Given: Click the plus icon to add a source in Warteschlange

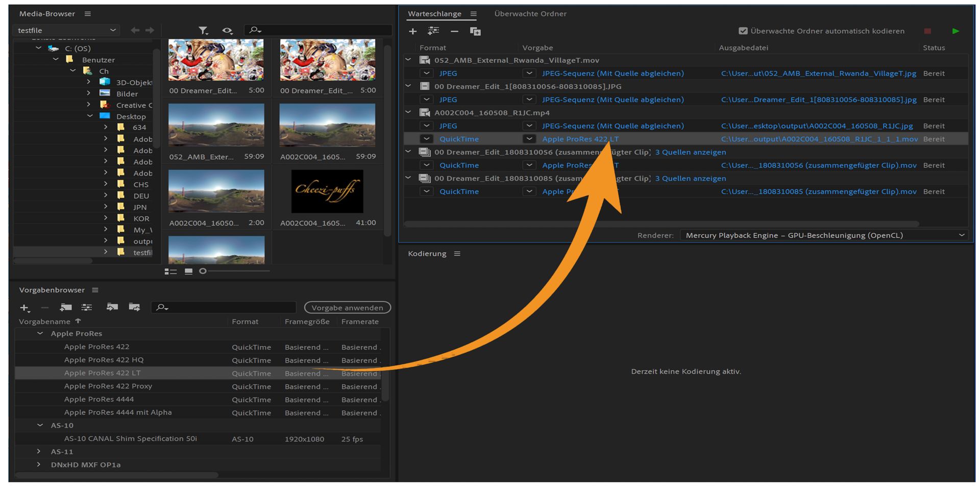Looking at the screenshot, I should click(x=412, y=32).
